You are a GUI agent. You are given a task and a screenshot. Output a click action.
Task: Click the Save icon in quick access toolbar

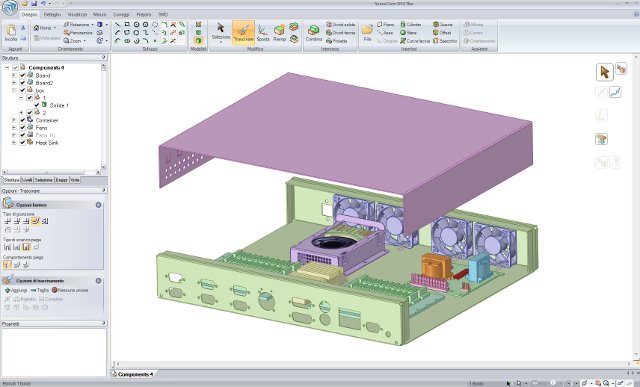[x=34, y=3]
